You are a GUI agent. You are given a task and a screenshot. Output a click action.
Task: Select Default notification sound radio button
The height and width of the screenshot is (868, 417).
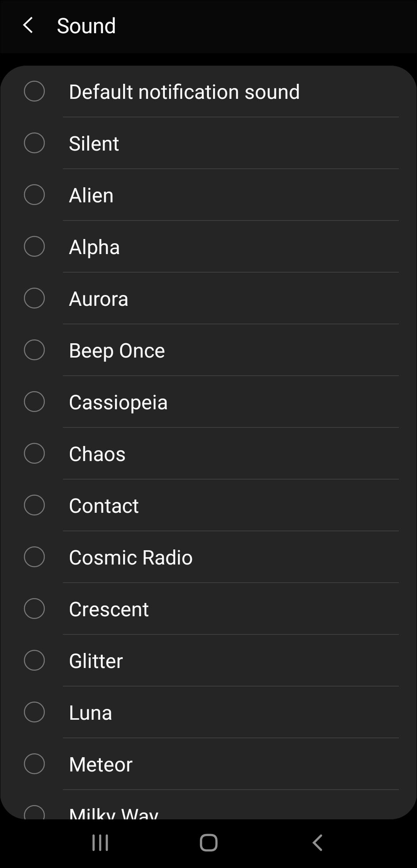(x=34, y=92)
